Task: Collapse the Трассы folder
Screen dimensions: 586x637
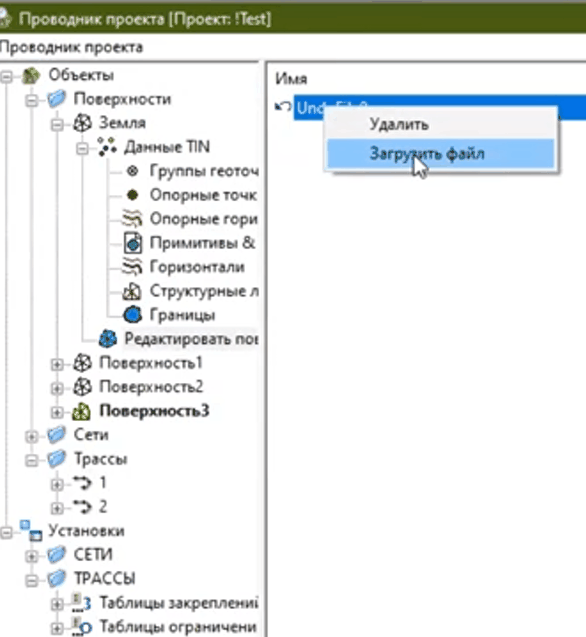Action: pyautogui.click(x=32, y=461)
